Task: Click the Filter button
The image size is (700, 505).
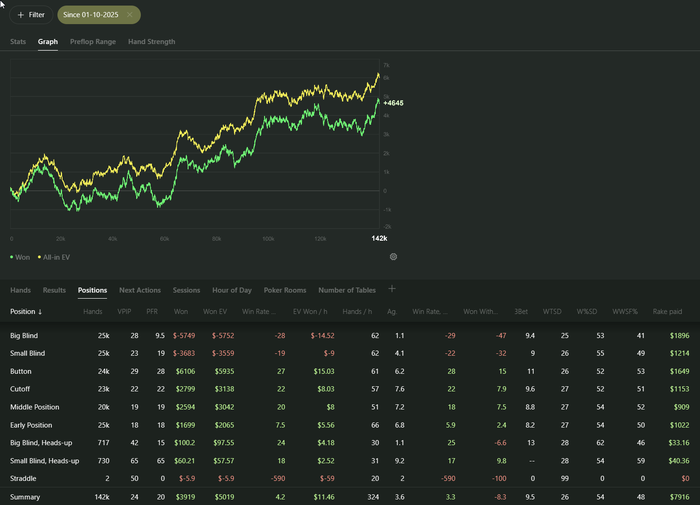Action: point(31,15)
